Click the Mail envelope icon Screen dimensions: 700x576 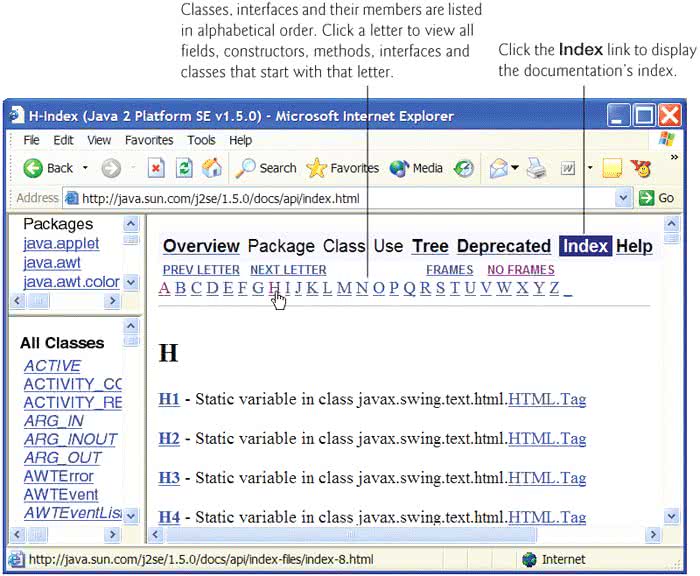(499, 168)
